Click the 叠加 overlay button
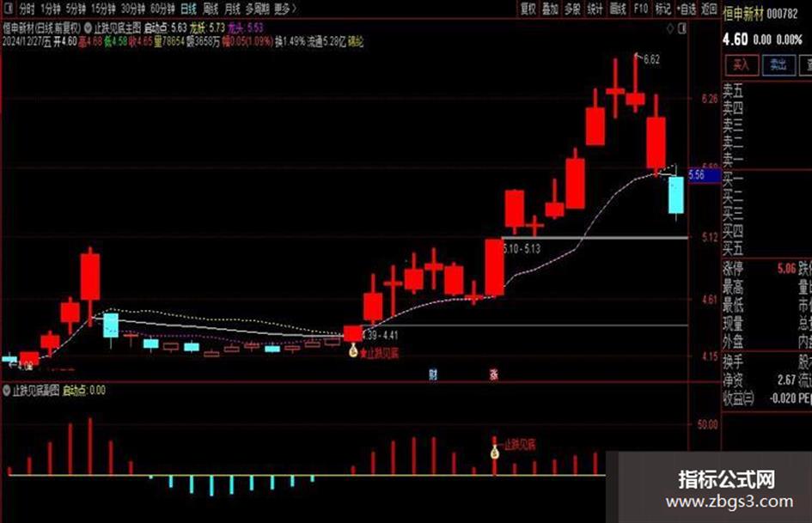This screenshot has height=523, width=812. click(550, 9)
